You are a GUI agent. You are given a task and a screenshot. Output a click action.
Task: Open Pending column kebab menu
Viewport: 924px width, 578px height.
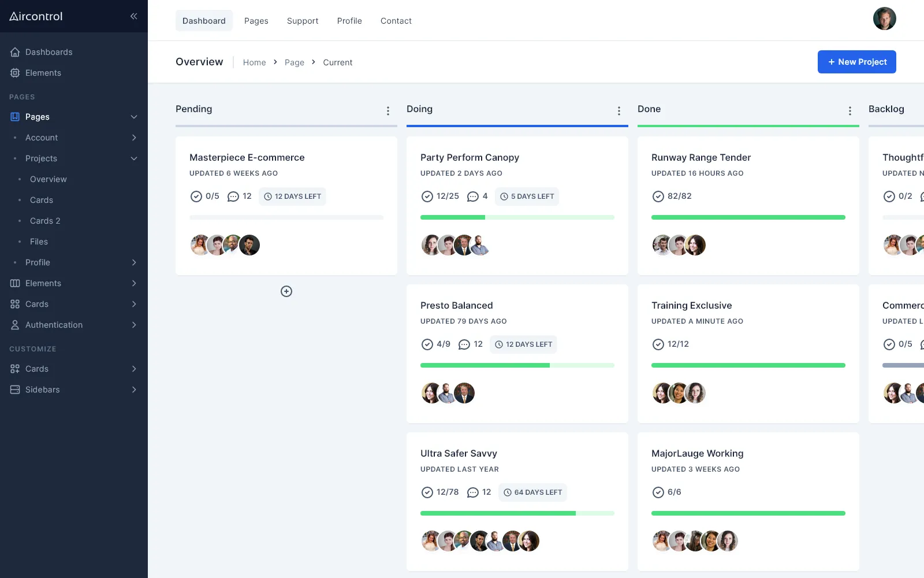point(388,111)
